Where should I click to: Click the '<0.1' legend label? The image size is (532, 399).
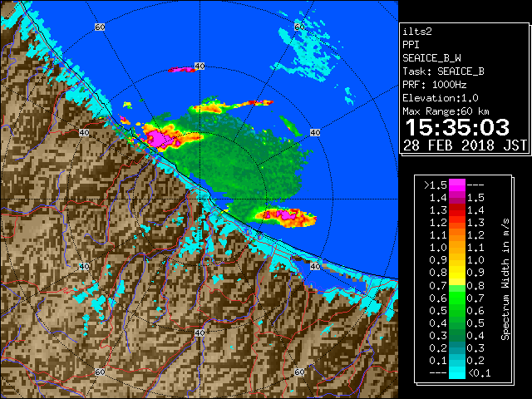(x=479, y=373)
